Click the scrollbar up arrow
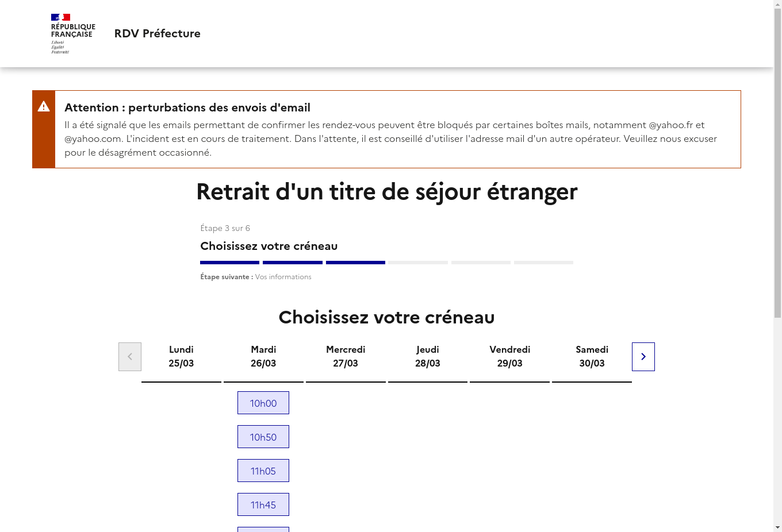Image resolution: width=782 pixels, height=532 pixels. tap(777, 4)
